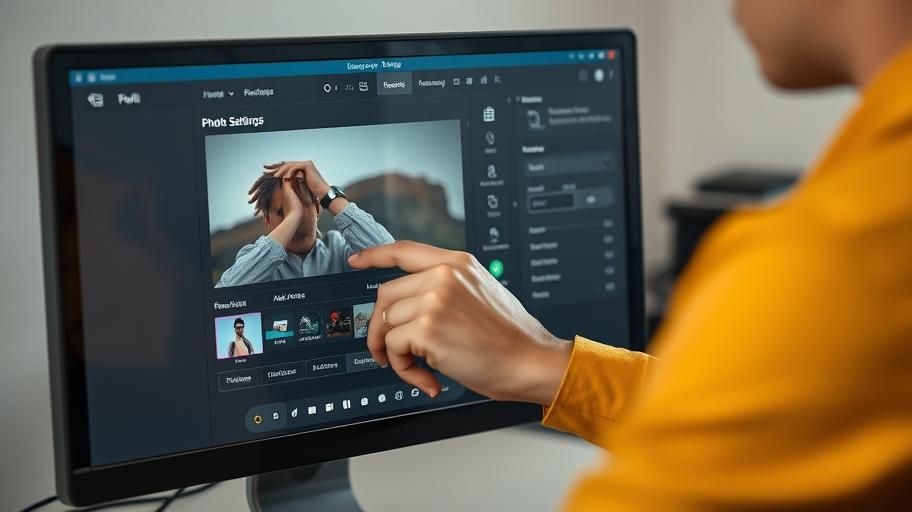Click the white square icon after the leaf icon
The height and width of the screenshot is (512, 912).
tap(312, 410)
